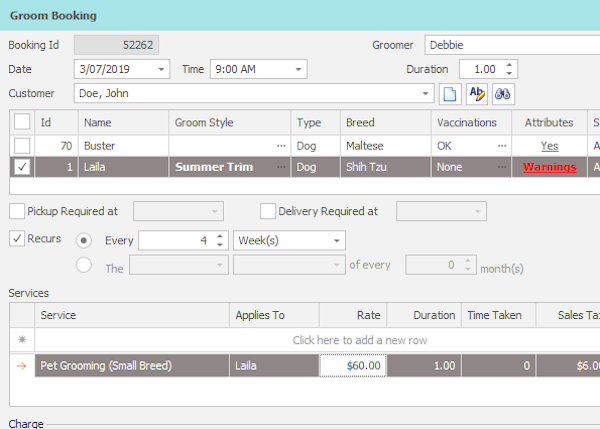Open Buster's groom style ellipsis button
The image size is (600, 429).
point(281,146)
